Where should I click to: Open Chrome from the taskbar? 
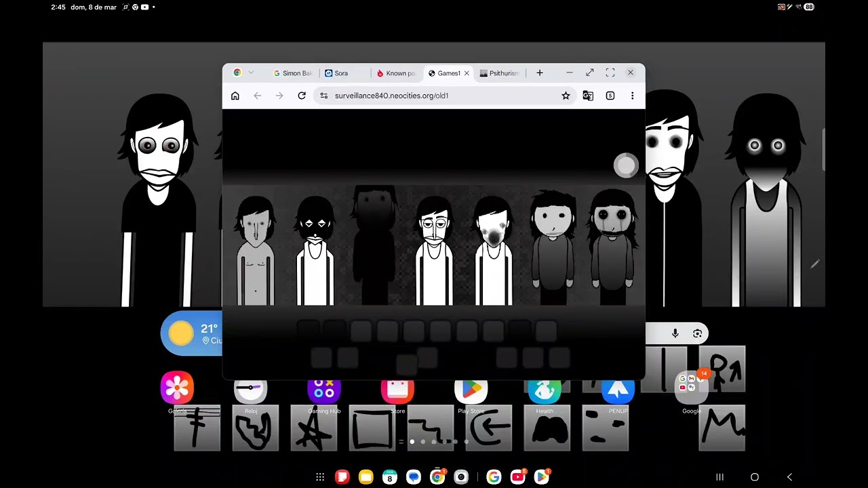[x=437, y=477]
